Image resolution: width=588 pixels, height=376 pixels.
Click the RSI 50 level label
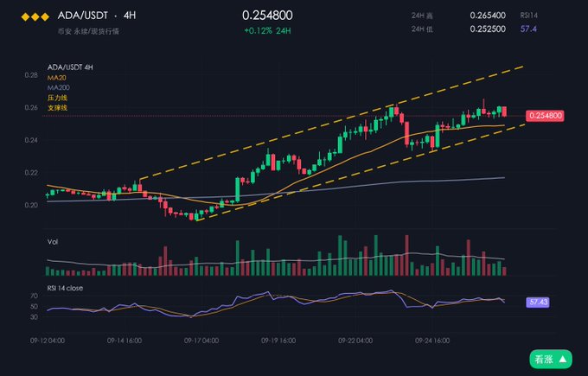pyautogui.click(x=34, y=307)
